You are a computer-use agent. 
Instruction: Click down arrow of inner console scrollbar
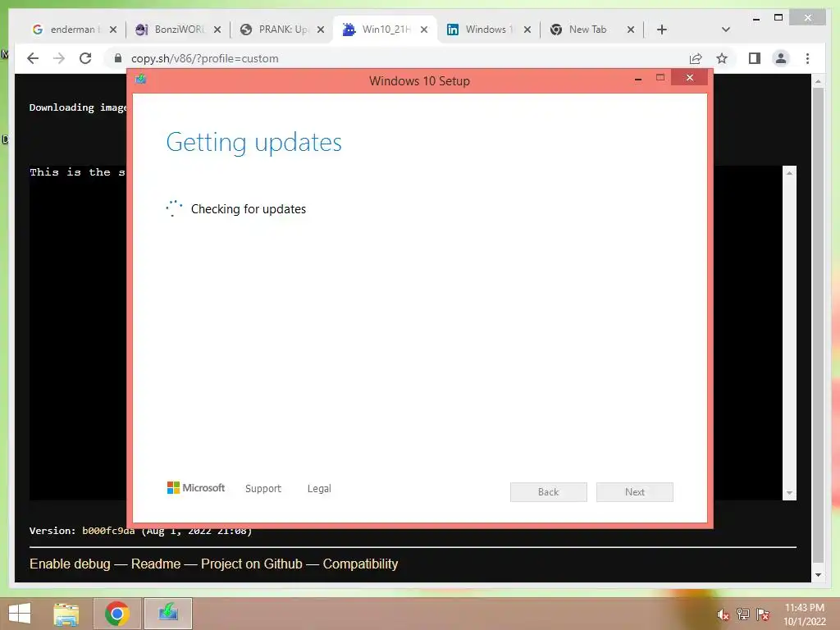[x=789, y=493]
